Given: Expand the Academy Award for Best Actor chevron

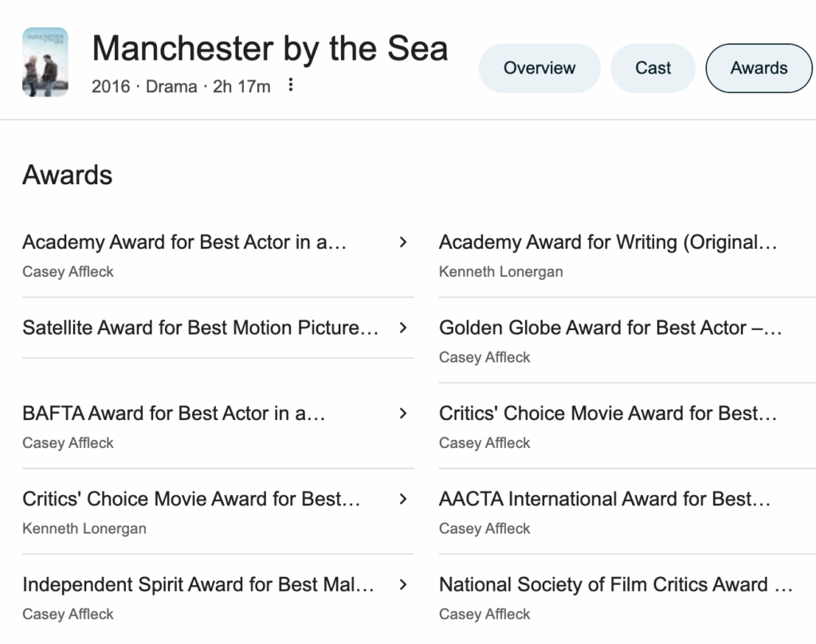Looking at the screenshot, I should click(x=403, y=242).
